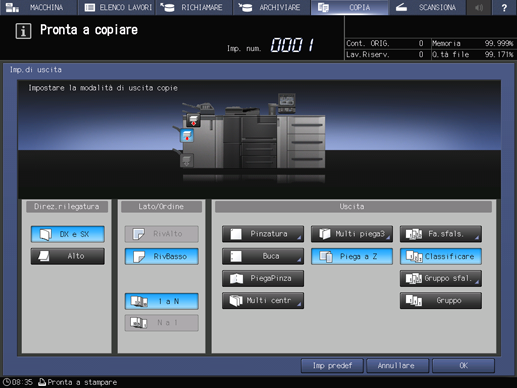Open the MACCHINA tab
517x388 pixels.
(x=38, y=7)
